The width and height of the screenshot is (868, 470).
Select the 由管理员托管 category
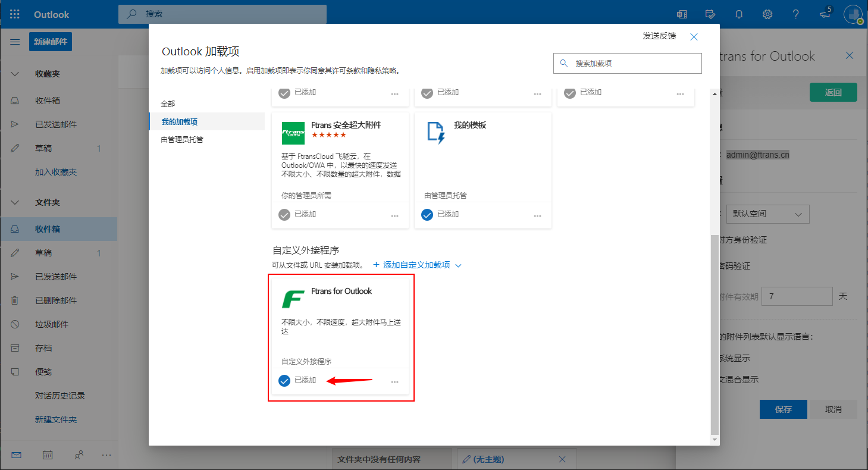pos(182,139)
